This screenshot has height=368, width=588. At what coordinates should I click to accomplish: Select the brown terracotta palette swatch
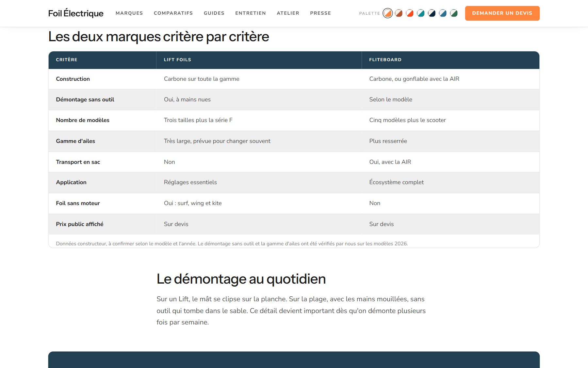(399, 13)
